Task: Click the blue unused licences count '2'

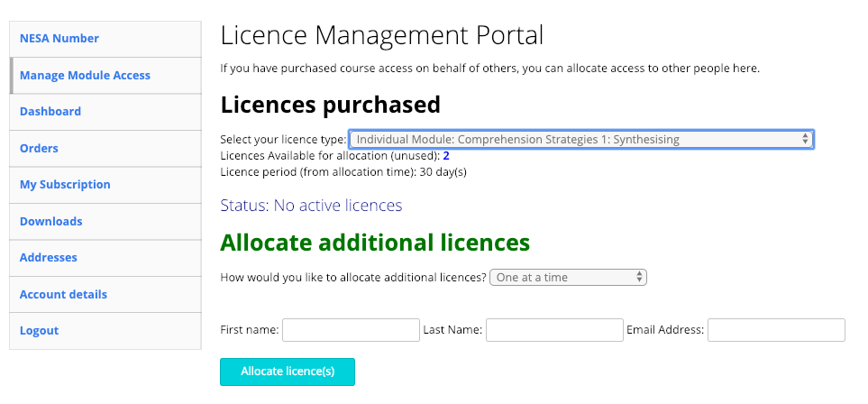Action: tap(446, 156)
